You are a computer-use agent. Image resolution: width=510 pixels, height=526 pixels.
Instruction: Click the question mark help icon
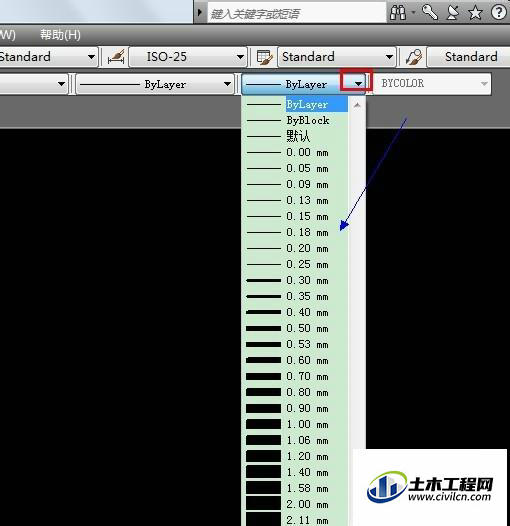499,13
